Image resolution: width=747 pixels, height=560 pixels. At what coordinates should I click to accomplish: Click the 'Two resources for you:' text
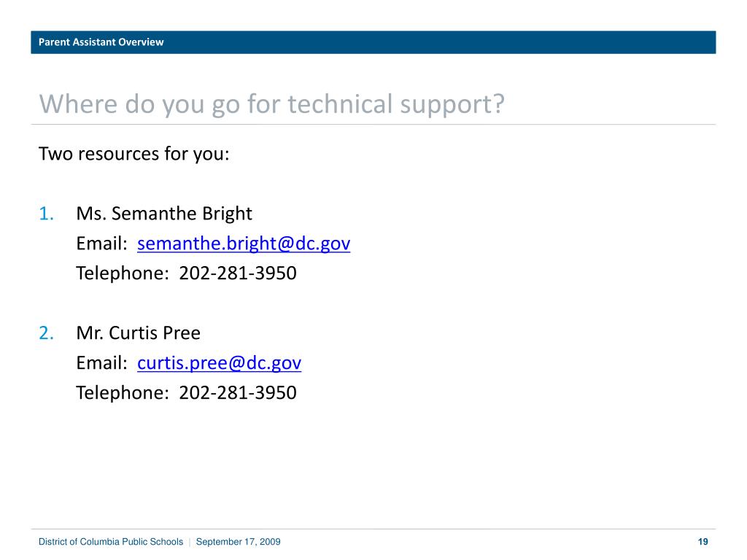point(134,154)
